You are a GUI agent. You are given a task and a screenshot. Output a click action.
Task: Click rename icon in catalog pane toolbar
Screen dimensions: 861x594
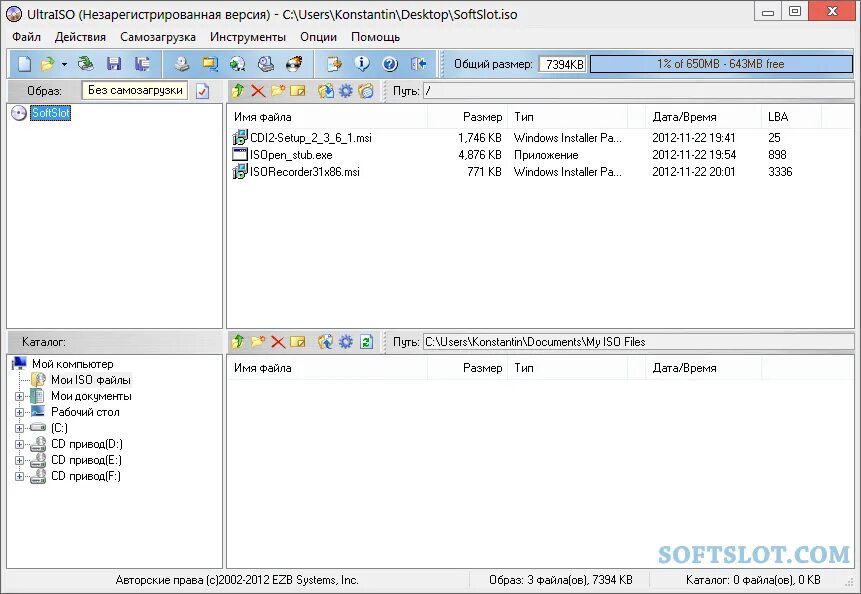pyautogui.click(x=298, y=341)
